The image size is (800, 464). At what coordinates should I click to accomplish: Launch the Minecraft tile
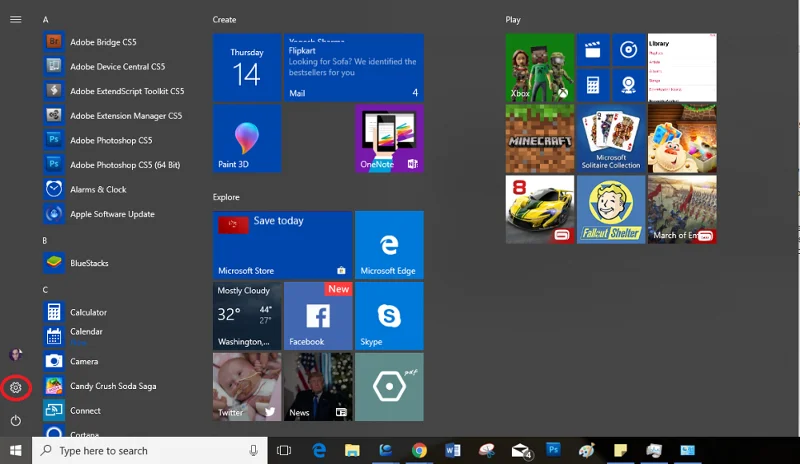[x=540, y=138]
